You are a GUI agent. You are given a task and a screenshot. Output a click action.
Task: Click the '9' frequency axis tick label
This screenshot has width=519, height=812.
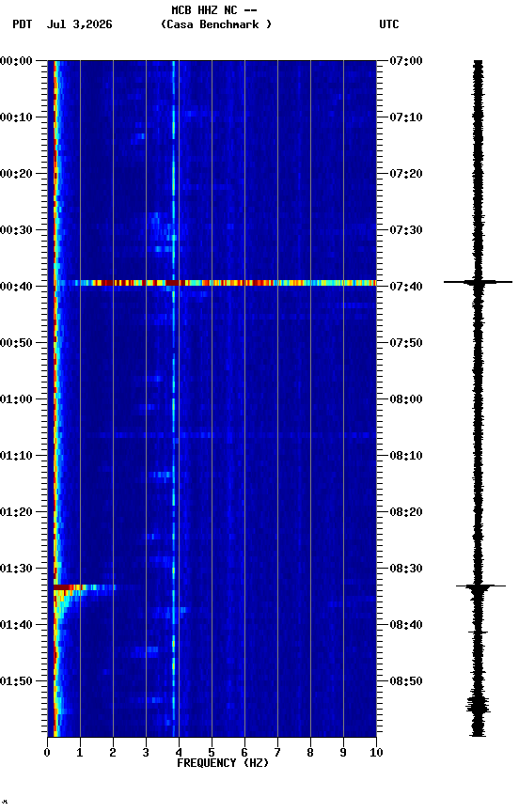coord(343,754)
